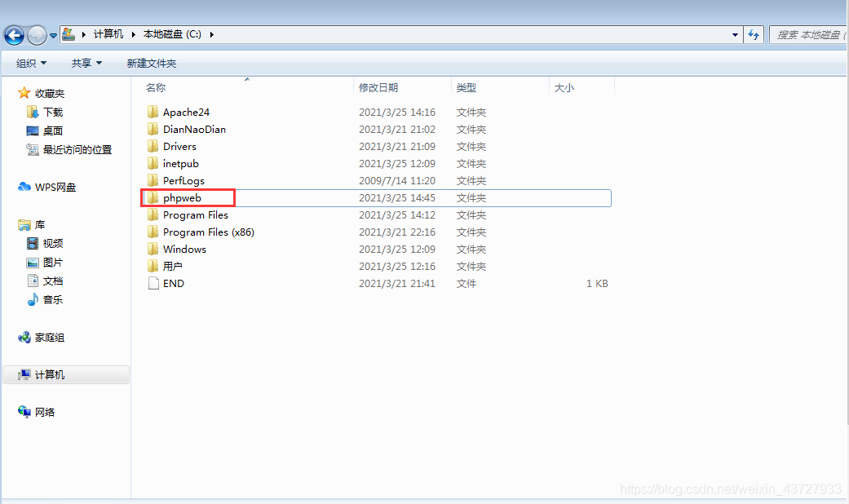
Task: Open the 共享 menu
Action: tap(86, 64)
